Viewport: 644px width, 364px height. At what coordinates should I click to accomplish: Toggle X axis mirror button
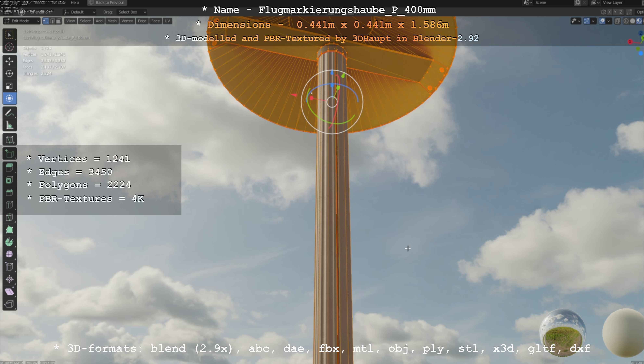click(x=610, y=12)
